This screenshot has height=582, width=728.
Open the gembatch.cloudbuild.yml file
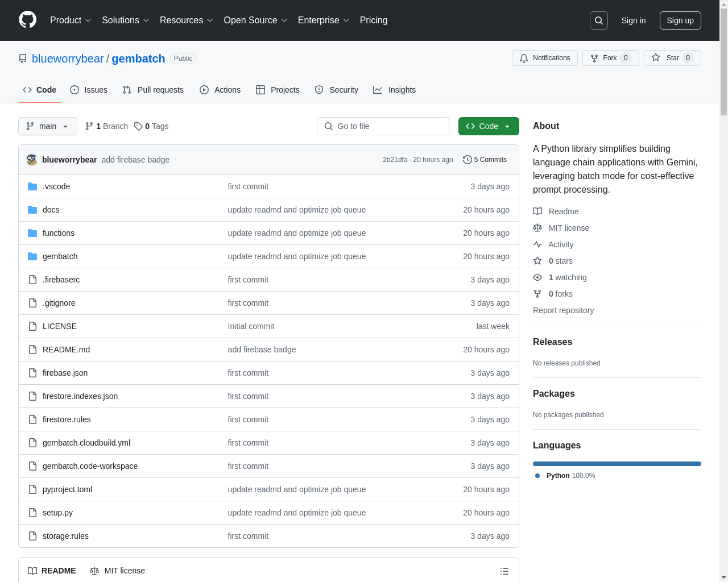[x=86, y=443]
